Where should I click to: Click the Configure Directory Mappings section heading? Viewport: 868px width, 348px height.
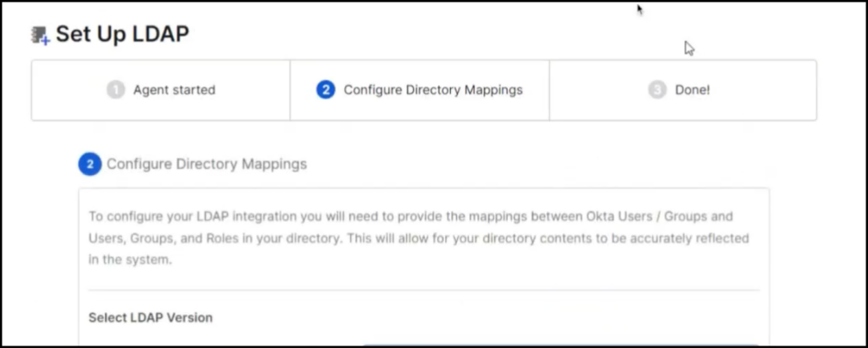(207, 164)
